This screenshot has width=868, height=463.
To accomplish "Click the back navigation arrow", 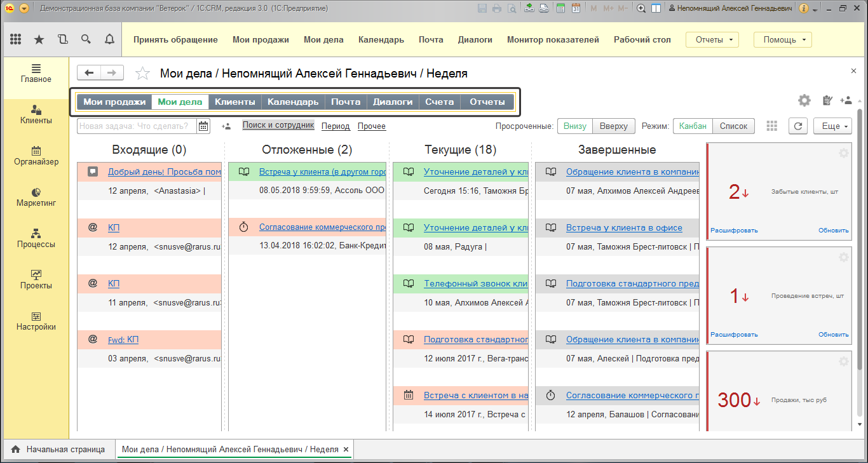I will coord(89,73).
